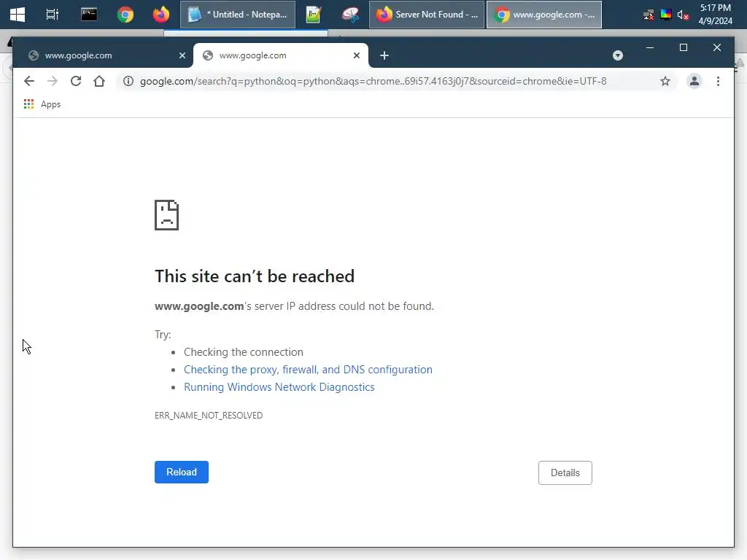Viewport: 747px width, 560px height.
Task: Go back using the browser back arrow
Action: 29,81
